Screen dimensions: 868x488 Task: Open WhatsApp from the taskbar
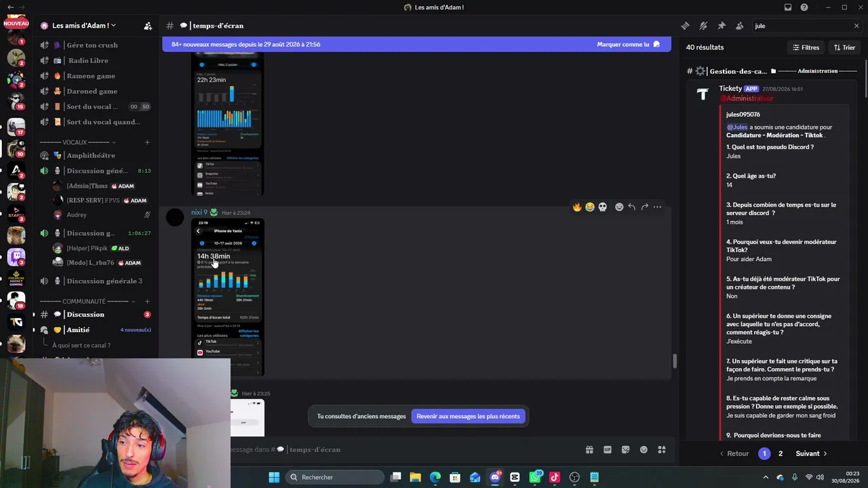click(x=535, y=477)
